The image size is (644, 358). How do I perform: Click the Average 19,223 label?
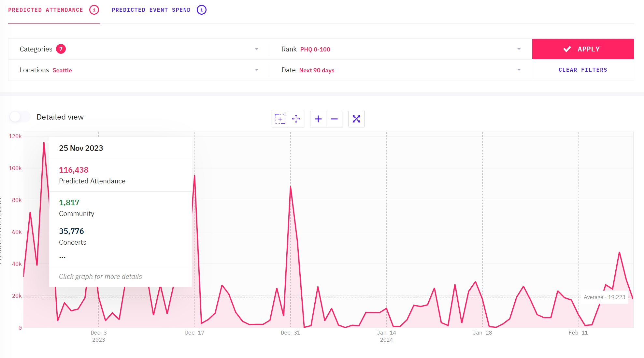[x=604, y=297]
